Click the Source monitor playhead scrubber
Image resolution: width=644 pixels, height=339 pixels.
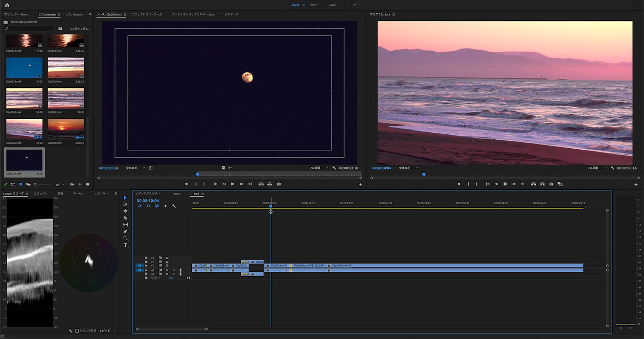pos(198,174)
